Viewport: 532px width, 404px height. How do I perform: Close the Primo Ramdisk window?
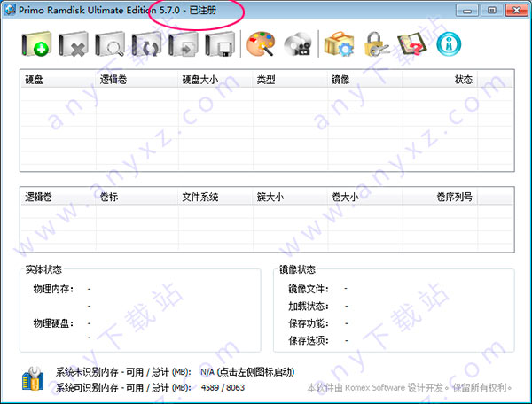(516, 11)
